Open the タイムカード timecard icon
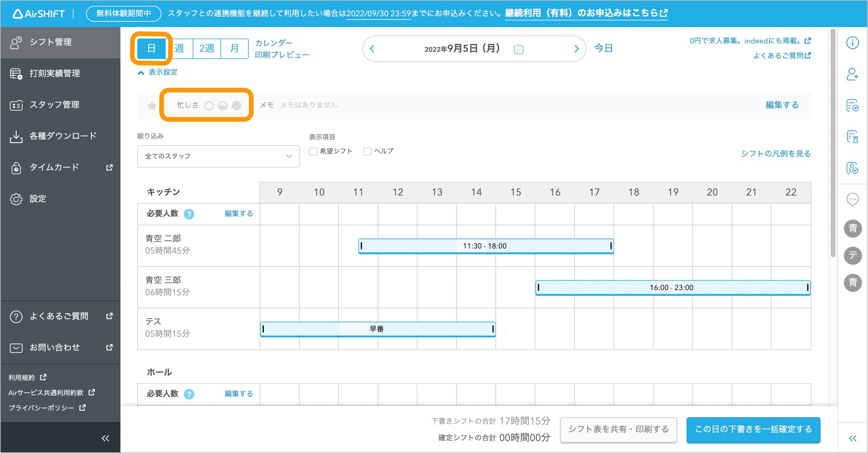 pos(16,167)
